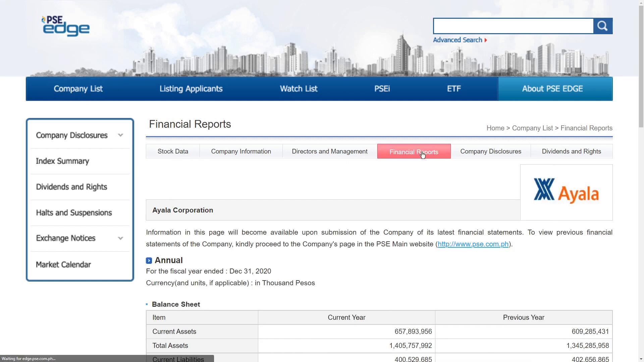Focus the top search input field
This screenshot has width=644, height=362.
click(513, 26)
